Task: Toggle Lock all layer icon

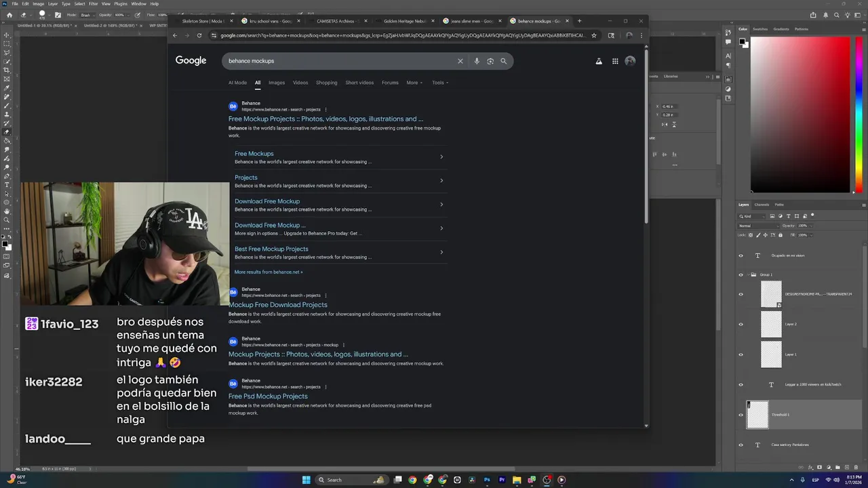Action: click(781, 235)
